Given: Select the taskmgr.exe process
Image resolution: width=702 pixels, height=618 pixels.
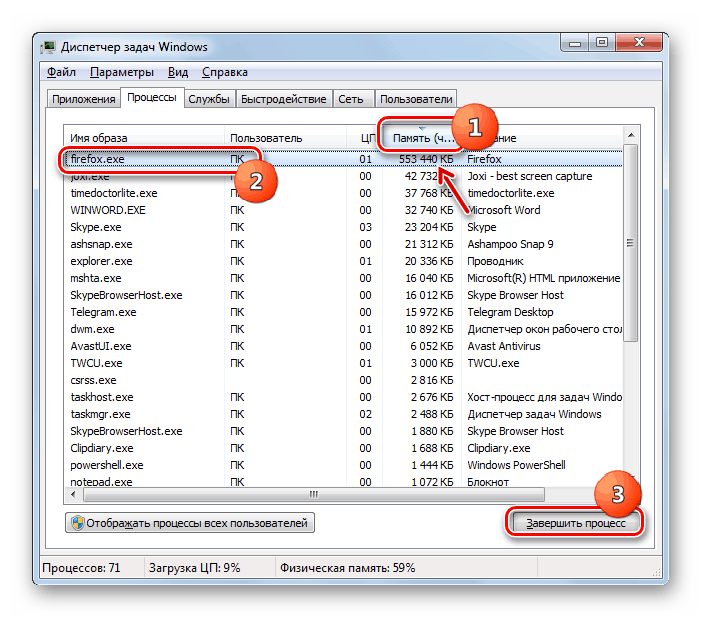Looking at the screenshot, I should click(343, 415).
